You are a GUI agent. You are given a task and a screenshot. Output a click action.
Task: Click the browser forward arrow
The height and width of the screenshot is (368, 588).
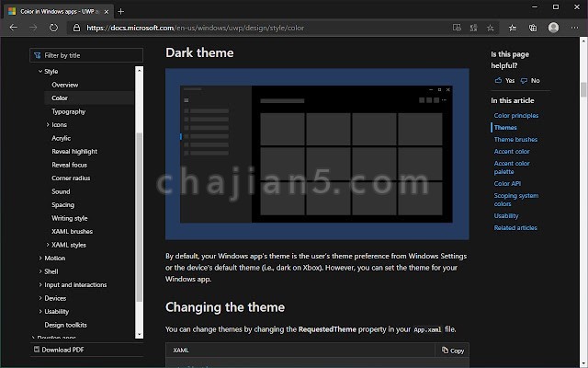click(33, 28)
